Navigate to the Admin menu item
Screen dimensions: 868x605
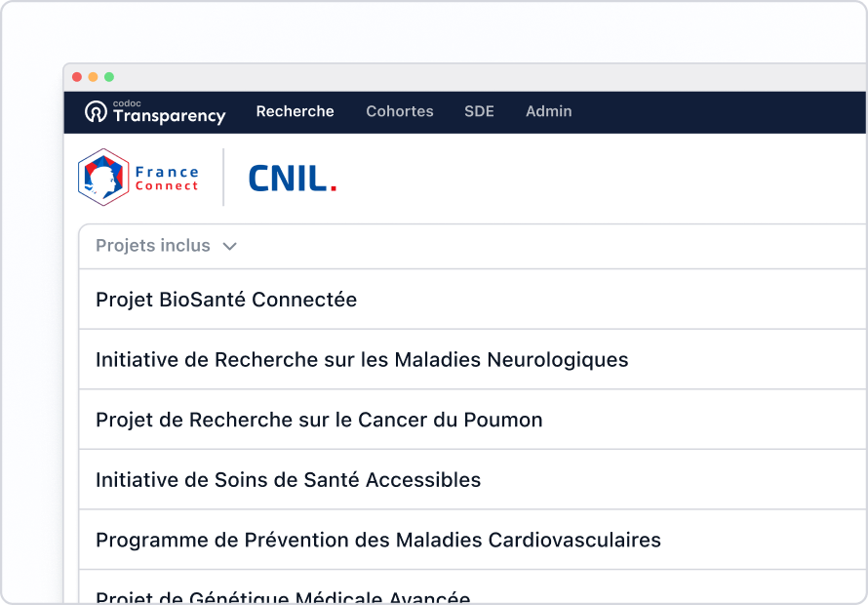point(548,111)
